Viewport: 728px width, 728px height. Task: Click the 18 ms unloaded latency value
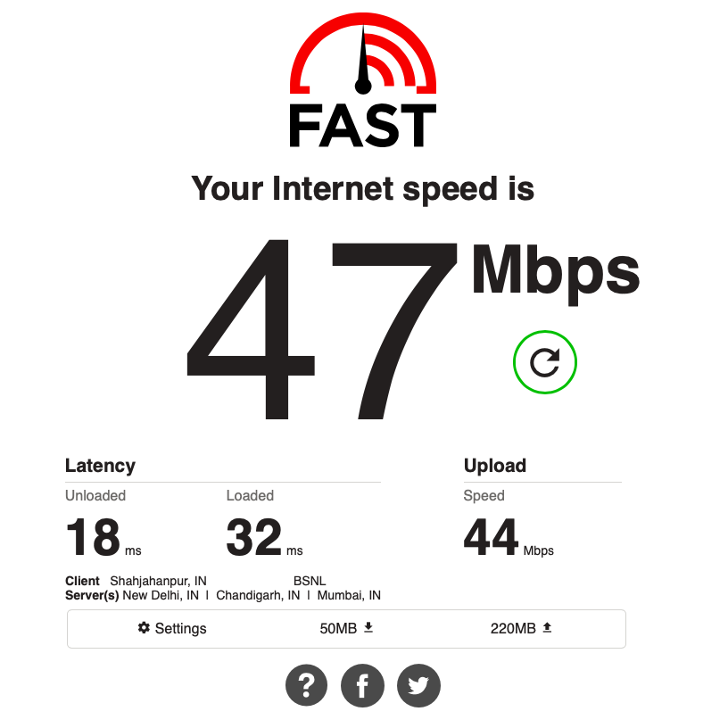[x=103, y=538]
